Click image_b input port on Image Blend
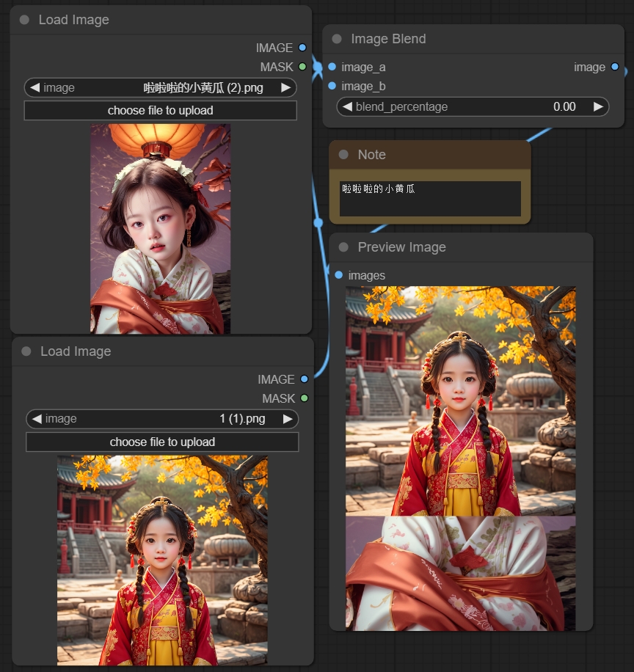 (332, 86)
